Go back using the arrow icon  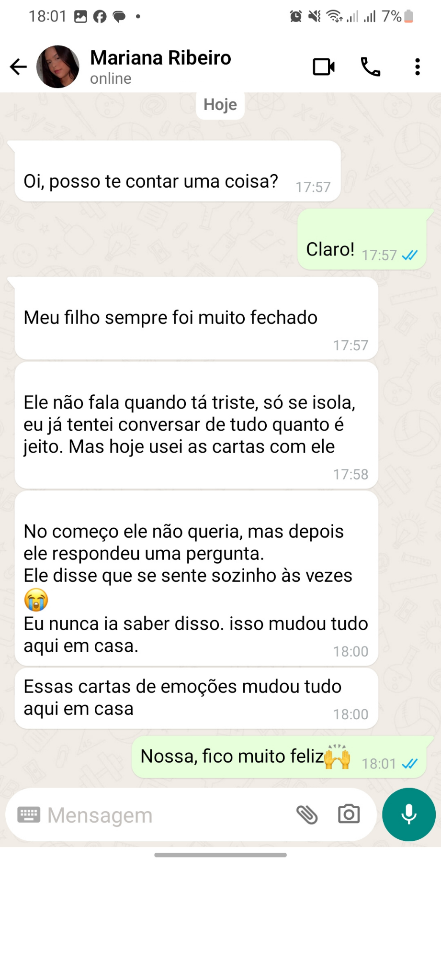(18, 67)
